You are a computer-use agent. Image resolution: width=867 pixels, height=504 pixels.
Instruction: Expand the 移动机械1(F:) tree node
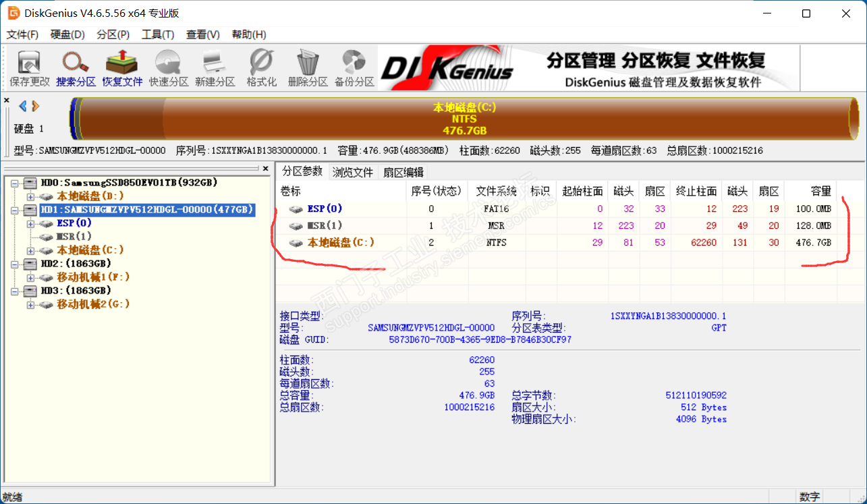[x=30, y=277]
